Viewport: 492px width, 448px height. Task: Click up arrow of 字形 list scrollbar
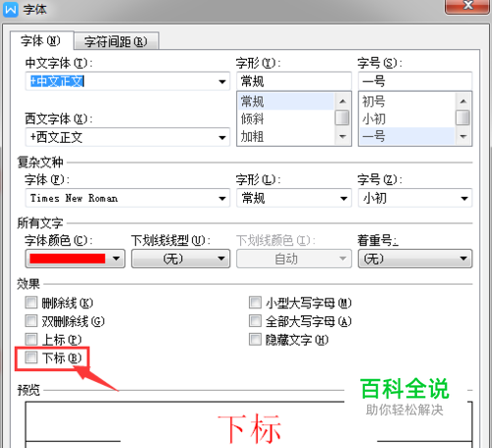342,101
